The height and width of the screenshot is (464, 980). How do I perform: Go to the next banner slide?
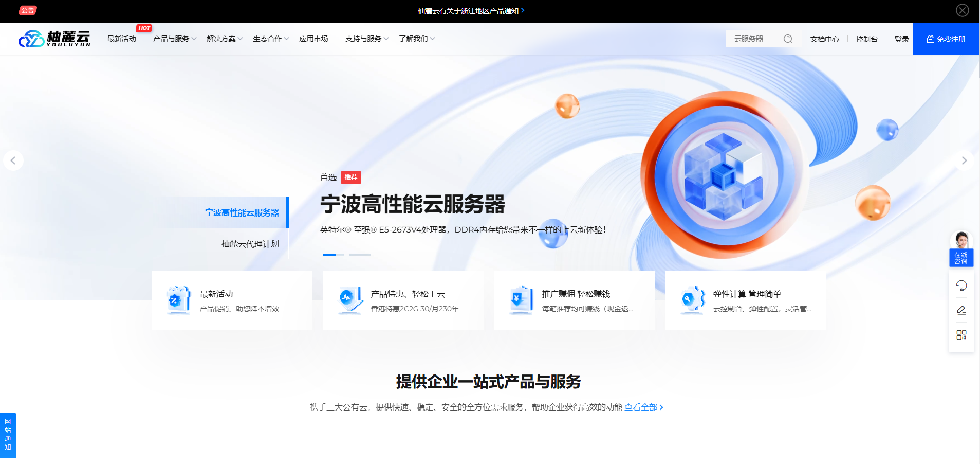coord(964,160)
